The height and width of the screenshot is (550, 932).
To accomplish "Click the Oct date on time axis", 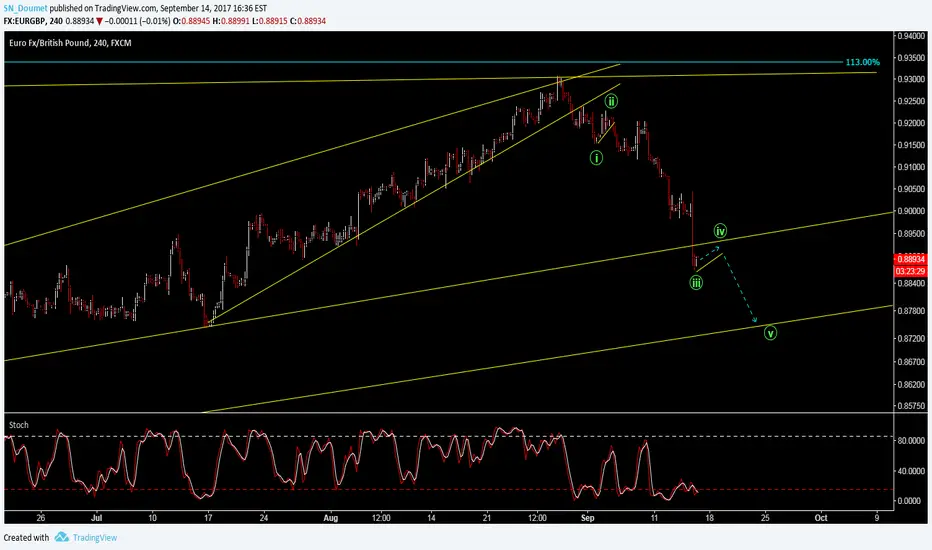I will (x=821, y=518).
